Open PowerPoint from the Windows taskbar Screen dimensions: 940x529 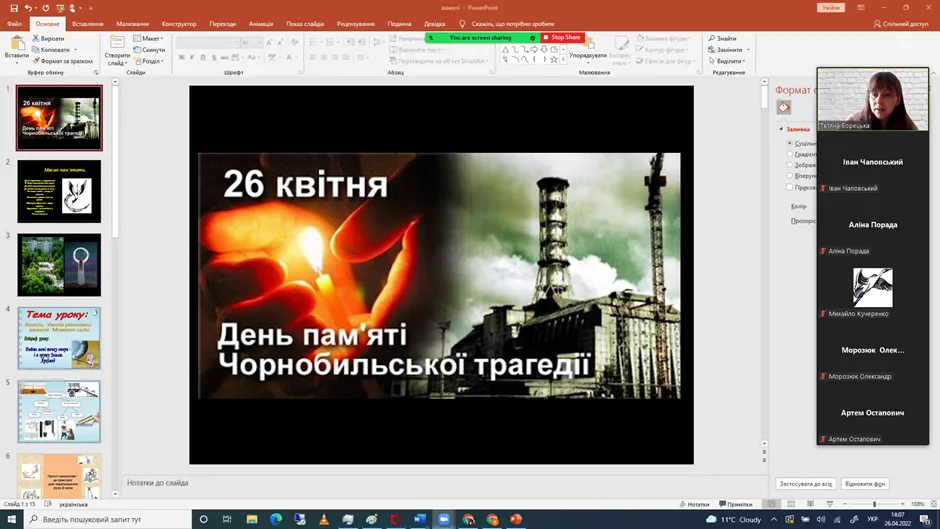pos(516,519)
